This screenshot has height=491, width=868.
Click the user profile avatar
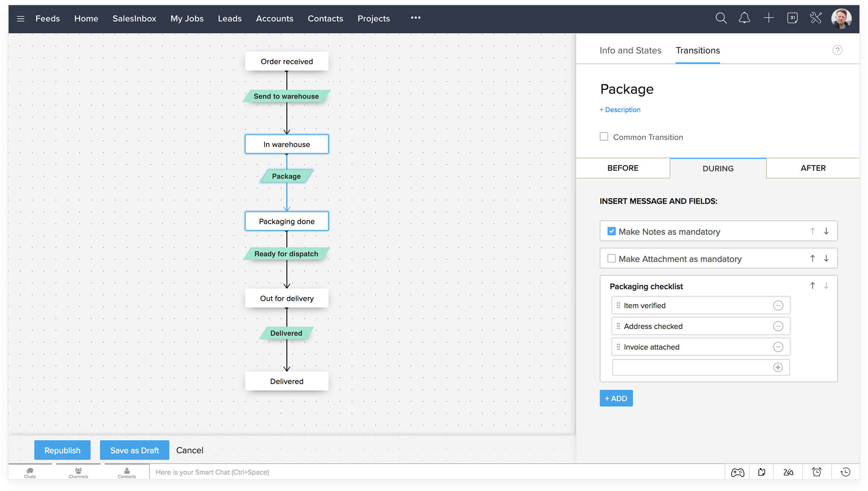click(841, 18)
